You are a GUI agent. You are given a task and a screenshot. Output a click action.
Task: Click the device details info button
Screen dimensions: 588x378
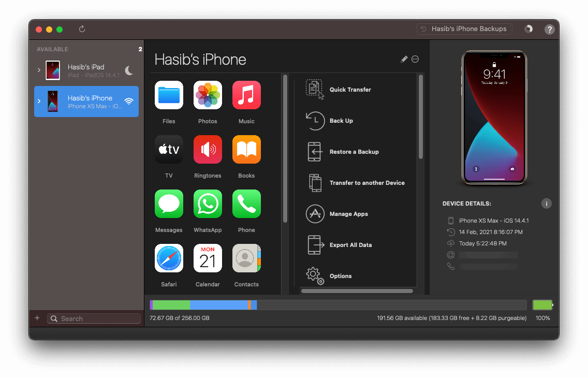(546, 203)
